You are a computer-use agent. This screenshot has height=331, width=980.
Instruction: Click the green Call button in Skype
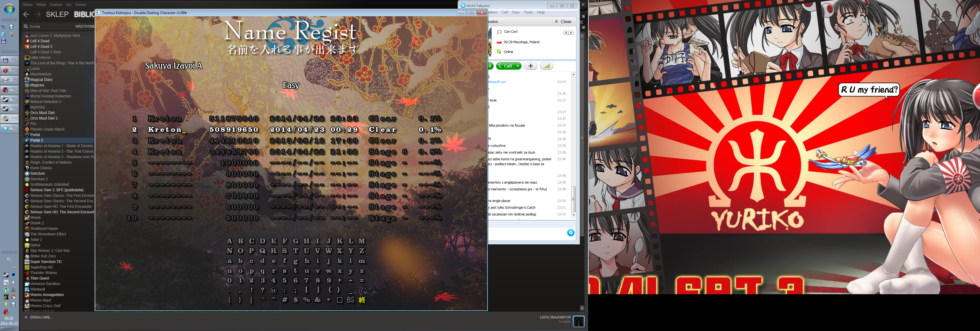[x=506, y=66]
